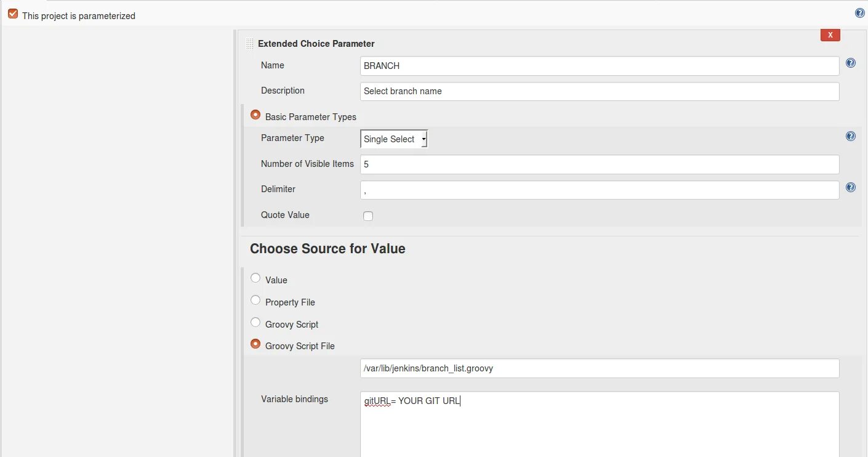Enable the Quote Value checkbox
Image resolution: width=868 pixels, height=457 pixels.
pos(368,216)
